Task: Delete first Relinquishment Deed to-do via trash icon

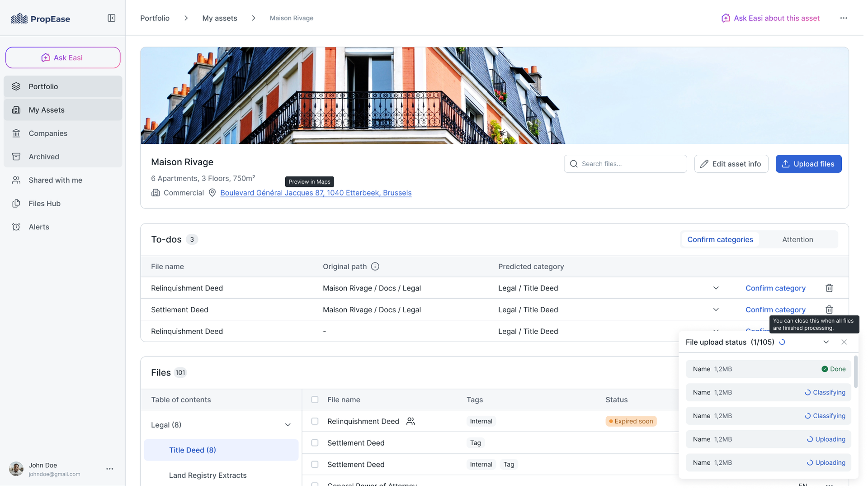Action: (x=829, y=288)
